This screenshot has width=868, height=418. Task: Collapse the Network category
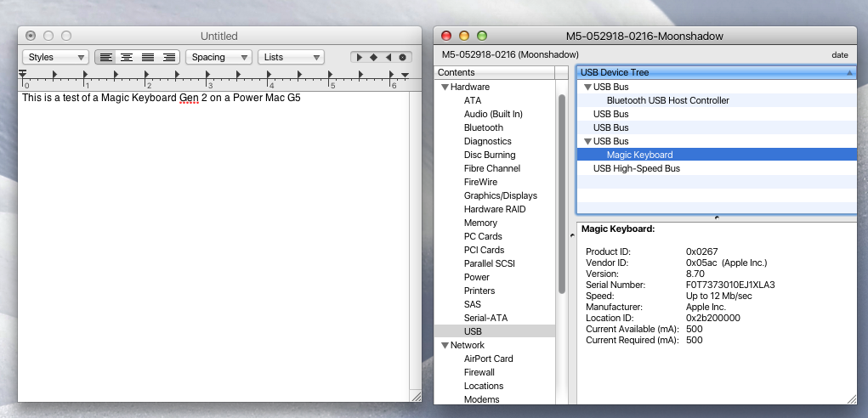(x=445, y=345)
